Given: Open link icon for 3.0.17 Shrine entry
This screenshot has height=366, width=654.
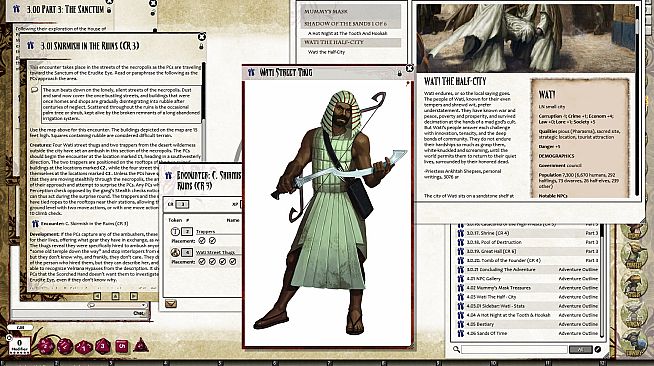Looking at the screenshot, I should point(460,233).
